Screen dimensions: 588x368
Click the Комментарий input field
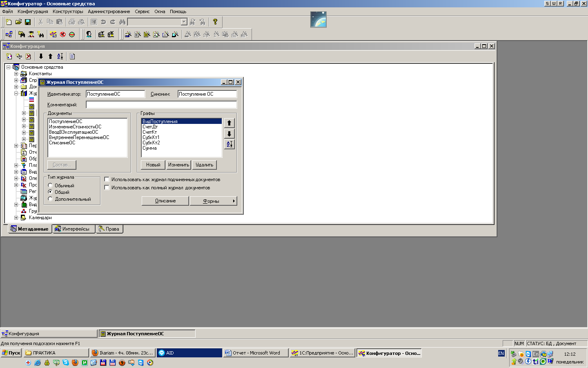(161, 105)
